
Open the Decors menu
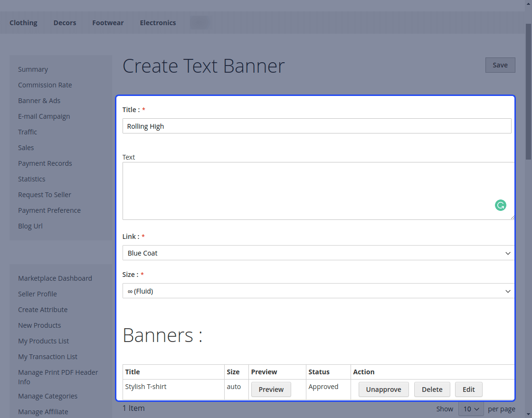[x=65, y=23]
